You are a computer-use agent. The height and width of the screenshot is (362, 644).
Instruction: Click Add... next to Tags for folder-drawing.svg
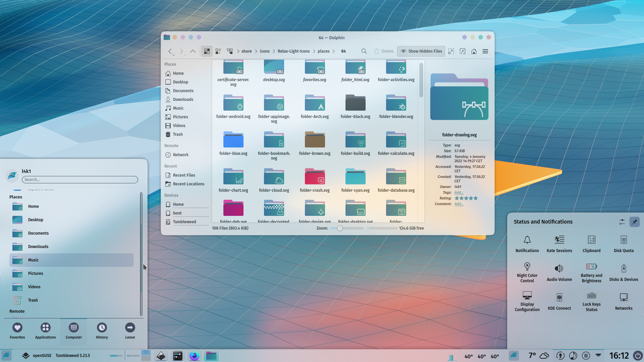coord(459,192)
